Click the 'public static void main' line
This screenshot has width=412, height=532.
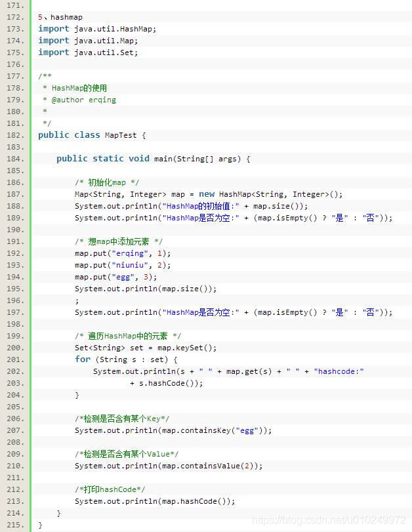(154, 159)
